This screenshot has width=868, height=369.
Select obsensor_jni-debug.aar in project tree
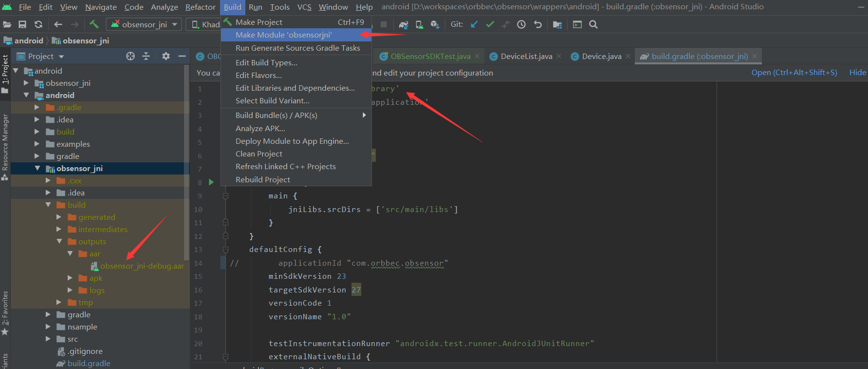(x=137, y=266)
